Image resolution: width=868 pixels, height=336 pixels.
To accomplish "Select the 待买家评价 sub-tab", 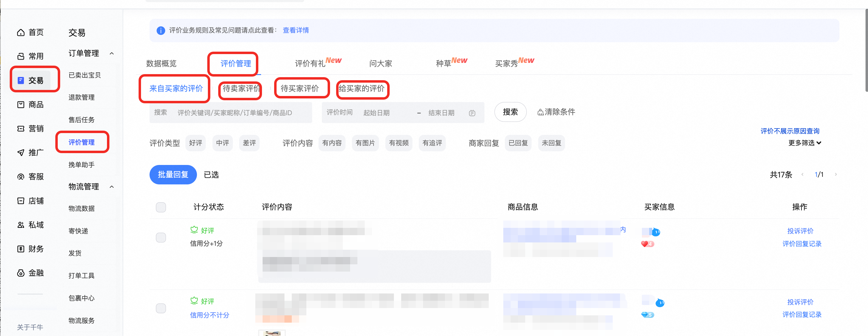I will 300,88.
